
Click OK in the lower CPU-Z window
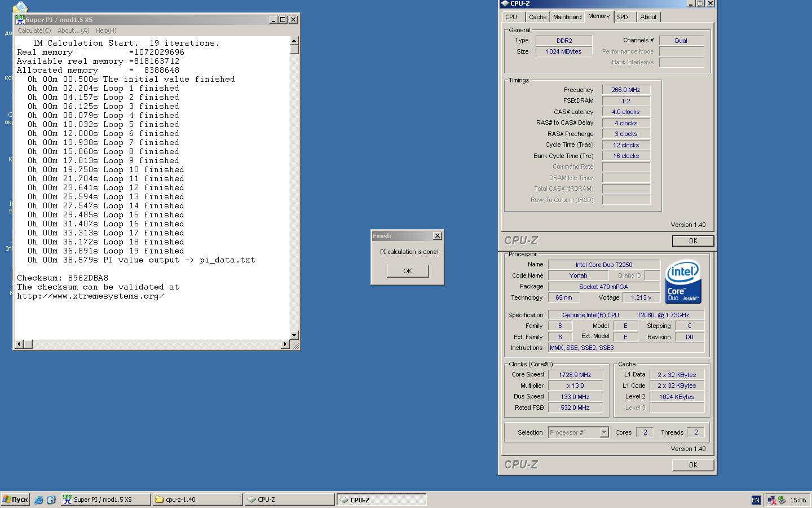pos(693,465)
